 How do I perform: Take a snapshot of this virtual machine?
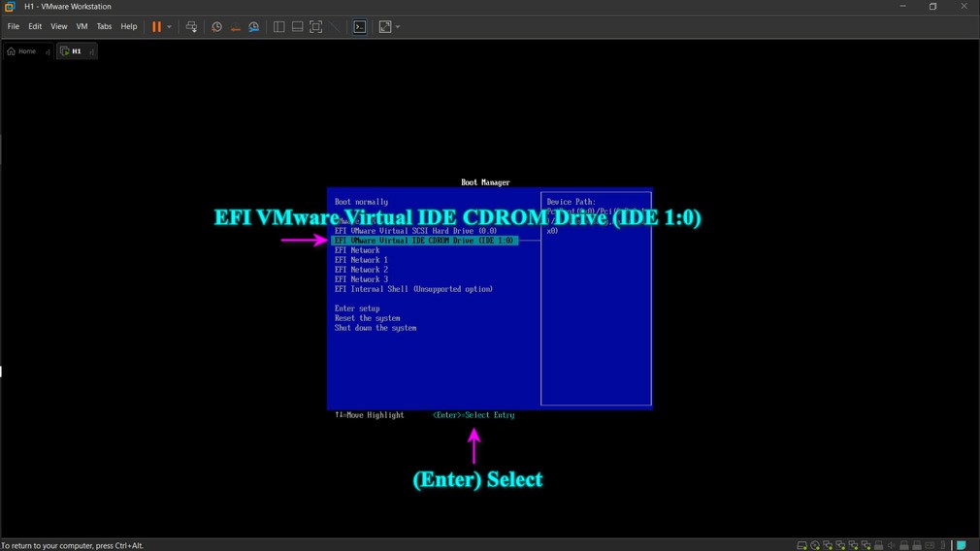[216, 27]
